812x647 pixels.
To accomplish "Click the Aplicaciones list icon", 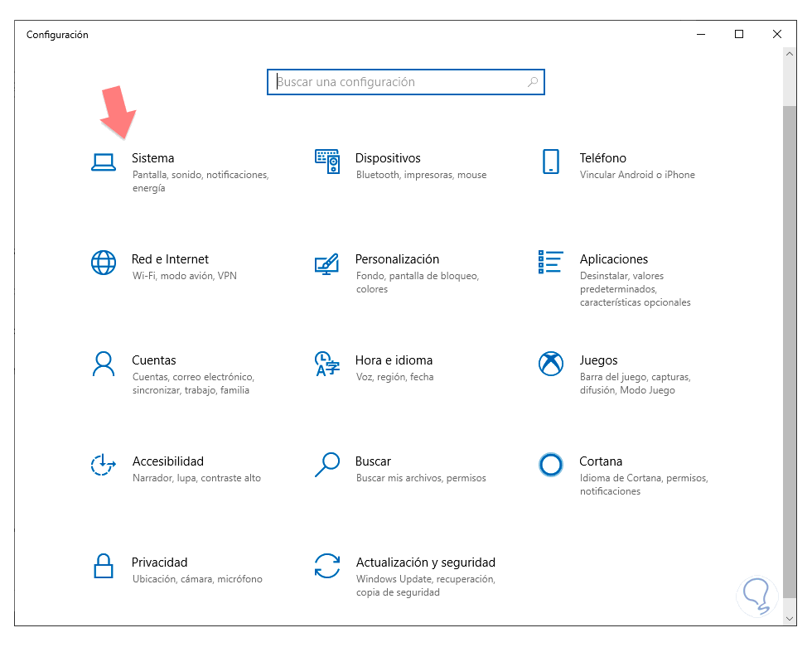I will (550, 262).
